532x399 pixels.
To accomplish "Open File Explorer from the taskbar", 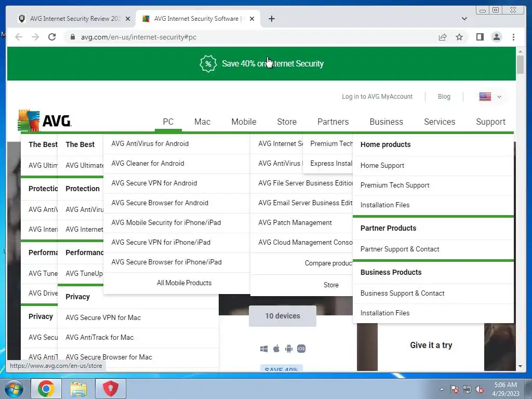I will 78,389.
